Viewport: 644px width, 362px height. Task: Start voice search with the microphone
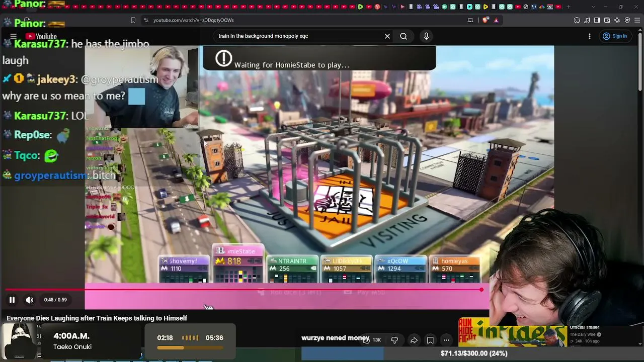coord(426,36)
